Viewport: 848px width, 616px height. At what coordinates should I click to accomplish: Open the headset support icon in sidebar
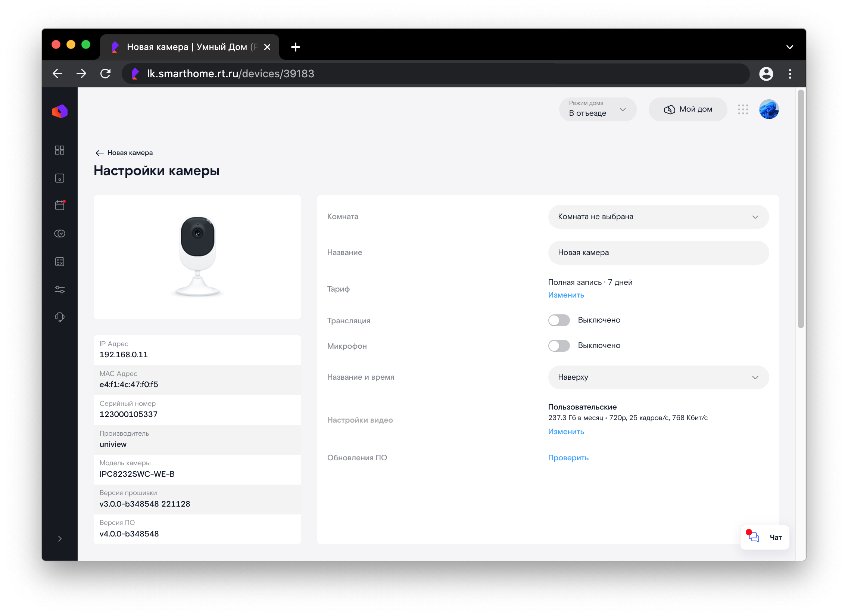pyautogui.click(x=59, y=317)
